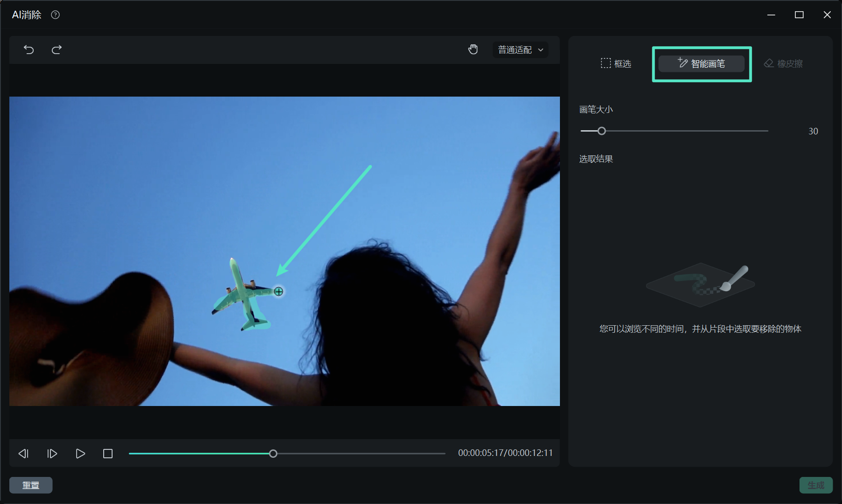Click the redo arrow icon
Image resolution: width=842 pixels, height=504 pixels.
57,50
